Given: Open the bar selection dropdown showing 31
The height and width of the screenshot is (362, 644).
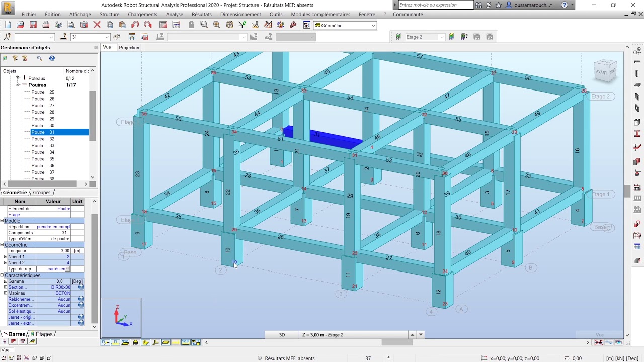Looking at the screenshot, I should pyautogui.click(x=107, y=37).
